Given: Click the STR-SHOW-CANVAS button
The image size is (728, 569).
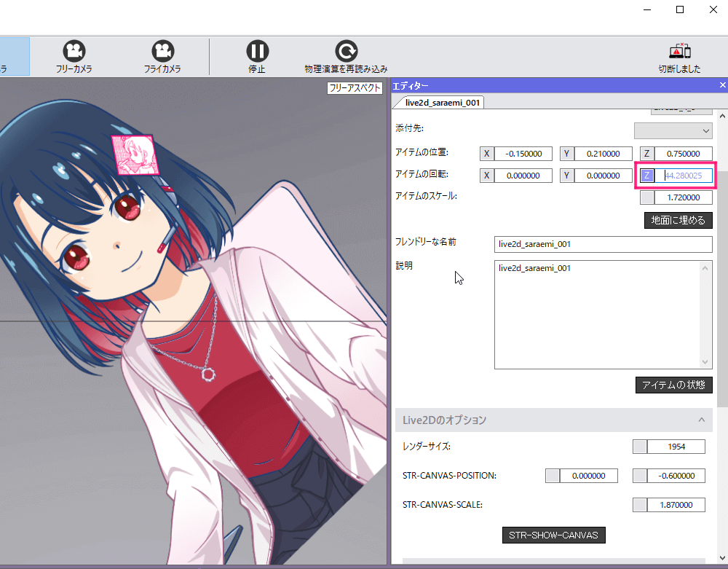Looking at the screenshot, I should click(553, 535).
